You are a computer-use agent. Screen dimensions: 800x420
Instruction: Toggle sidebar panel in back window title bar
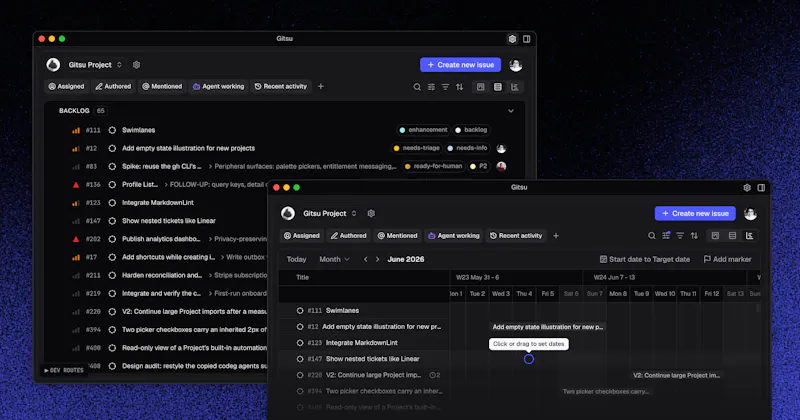[527, 39]
